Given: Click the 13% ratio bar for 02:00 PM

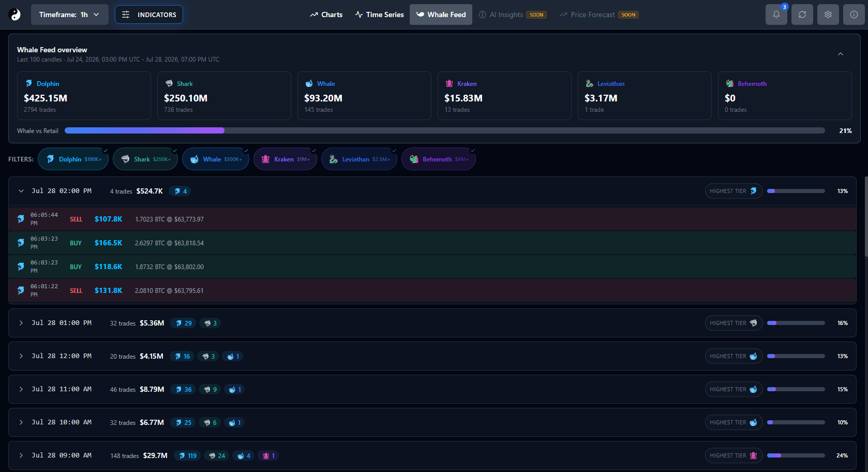Looking at the screenshot, I should (796, 191).
